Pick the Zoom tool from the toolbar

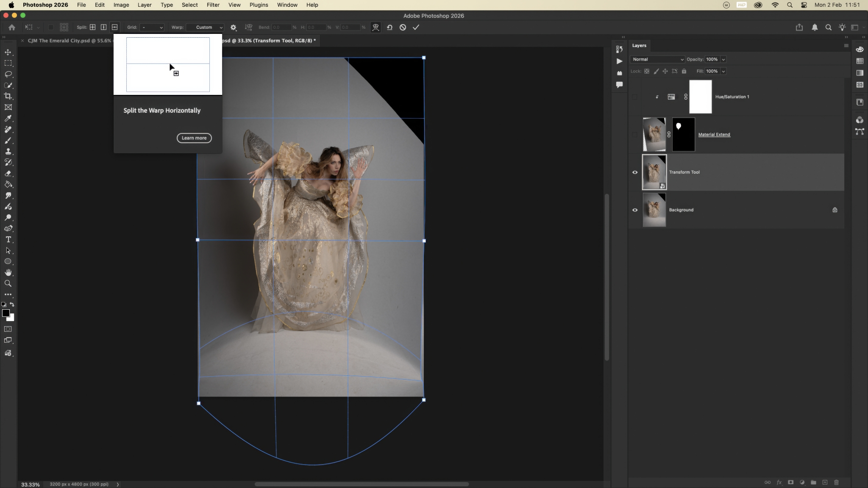8,283
